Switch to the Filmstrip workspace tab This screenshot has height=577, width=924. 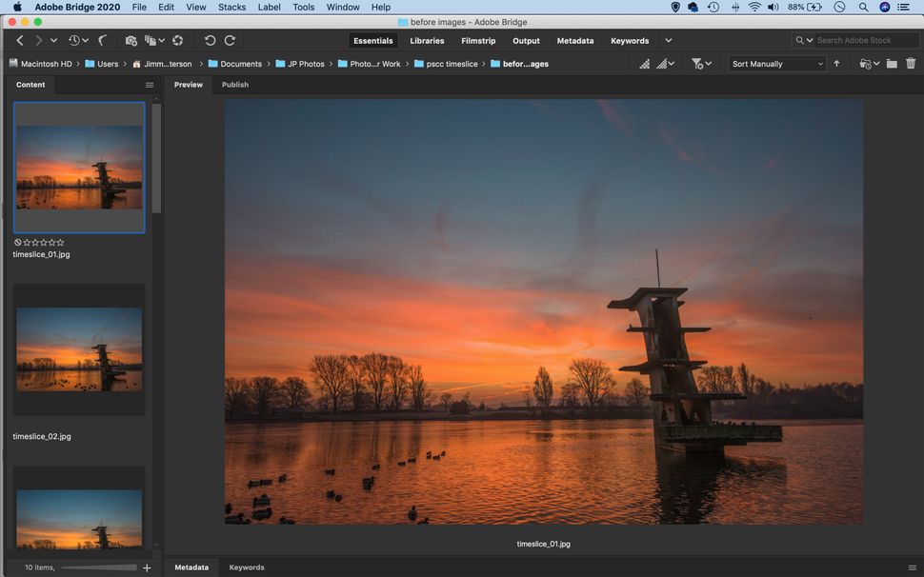pos(478,41)
